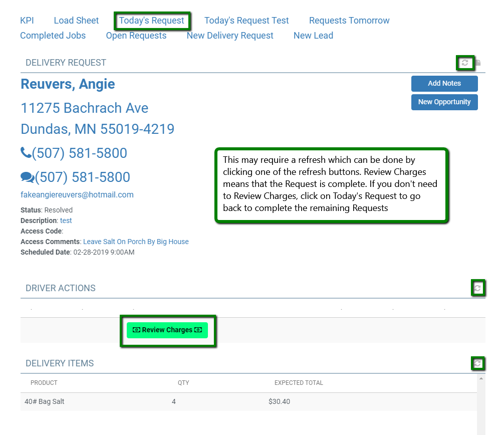504x435 pixels.
Task: Refresh the Driver Actions section
Action: (x=477, y=288)
